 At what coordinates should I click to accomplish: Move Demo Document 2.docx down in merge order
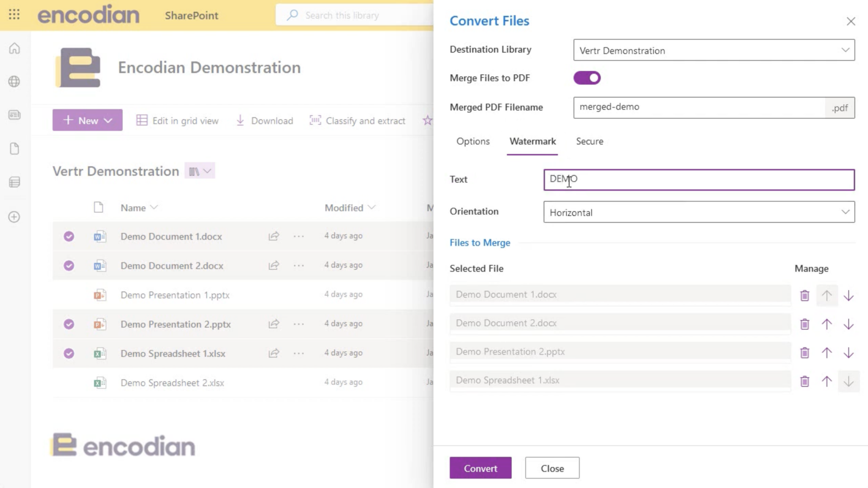tap(849, 324)
